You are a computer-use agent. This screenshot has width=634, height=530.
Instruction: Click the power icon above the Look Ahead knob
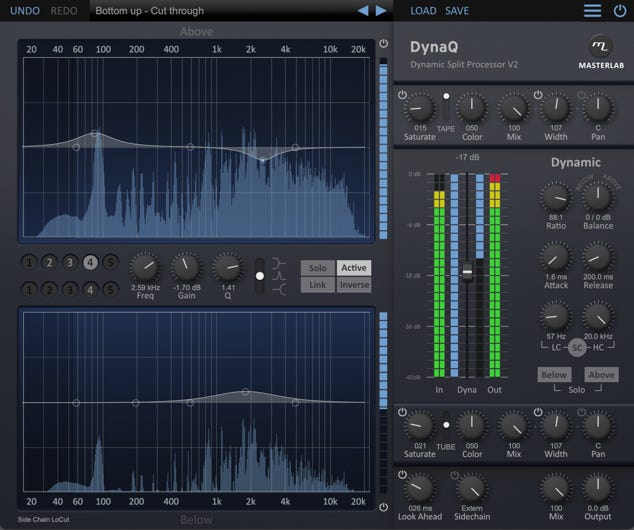(403, 475)
